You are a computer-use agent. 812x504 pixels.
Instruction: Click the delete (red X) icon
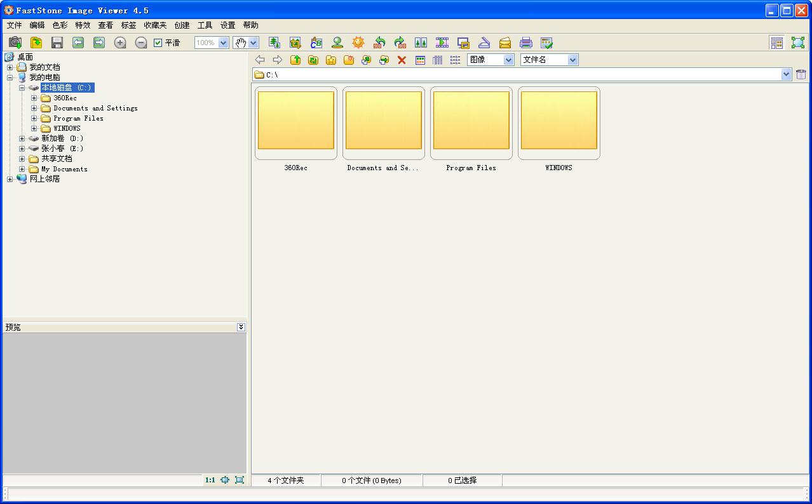click(402, 59)
